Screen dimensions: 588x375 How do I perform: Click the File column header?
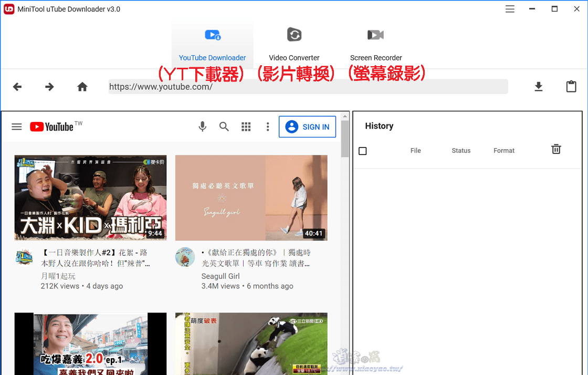(415, 150)
